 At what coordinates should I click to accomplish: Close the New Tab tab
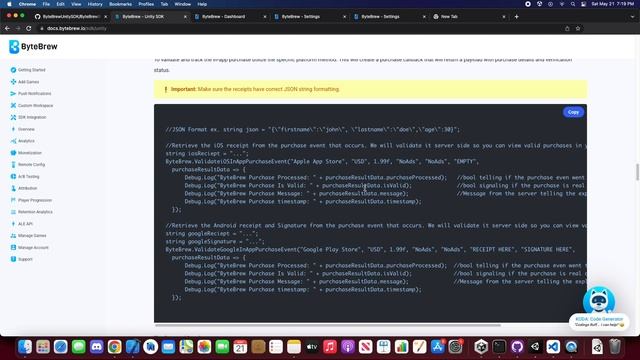(x=504, y=17)
